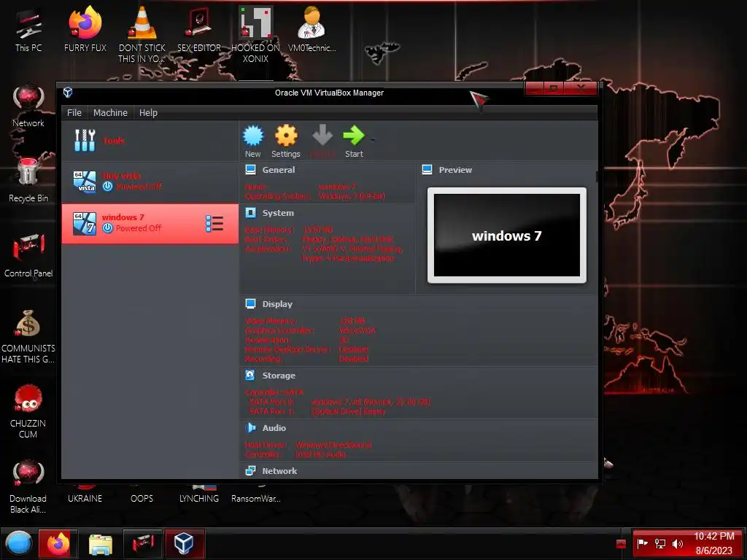
Task: Click the Storage disk icon
Action: [250, 376]
